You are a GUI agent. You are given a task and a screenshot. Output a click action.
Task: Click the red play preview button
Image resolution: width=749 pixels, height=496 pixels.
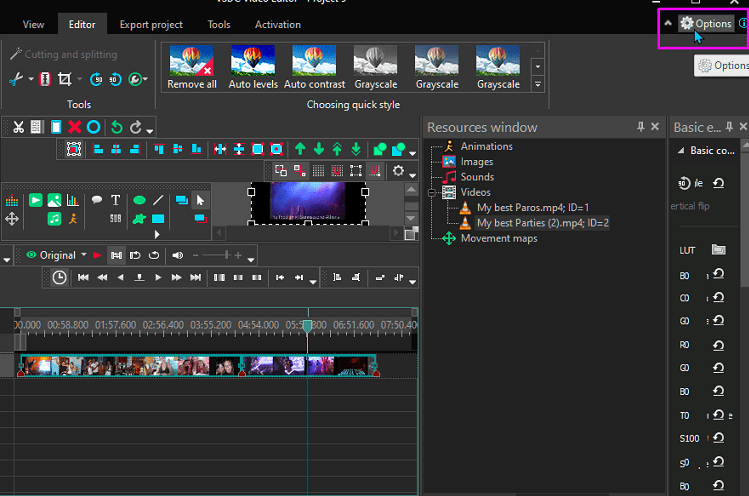point(97,255)
